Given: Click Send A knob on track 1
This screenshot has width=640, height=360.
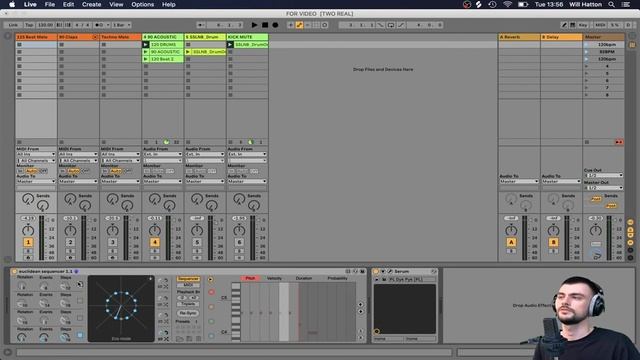Looking at the screenshot, I should click(x=28, y=199).
